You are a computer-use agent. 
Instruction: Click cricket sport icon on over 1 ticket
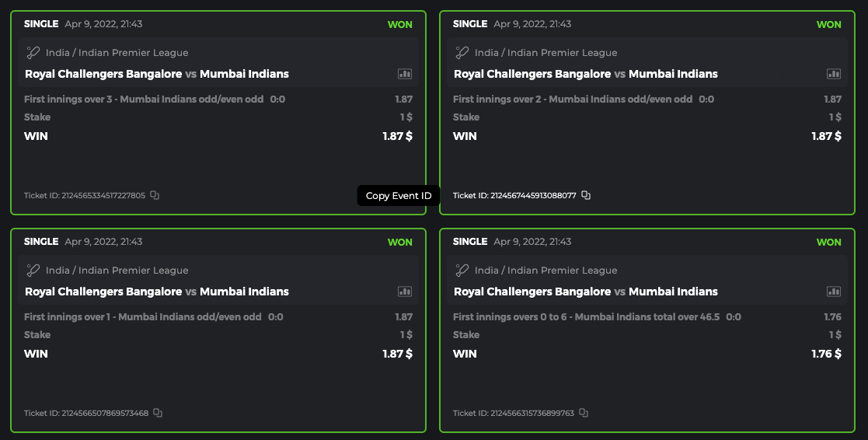point(33,271)
